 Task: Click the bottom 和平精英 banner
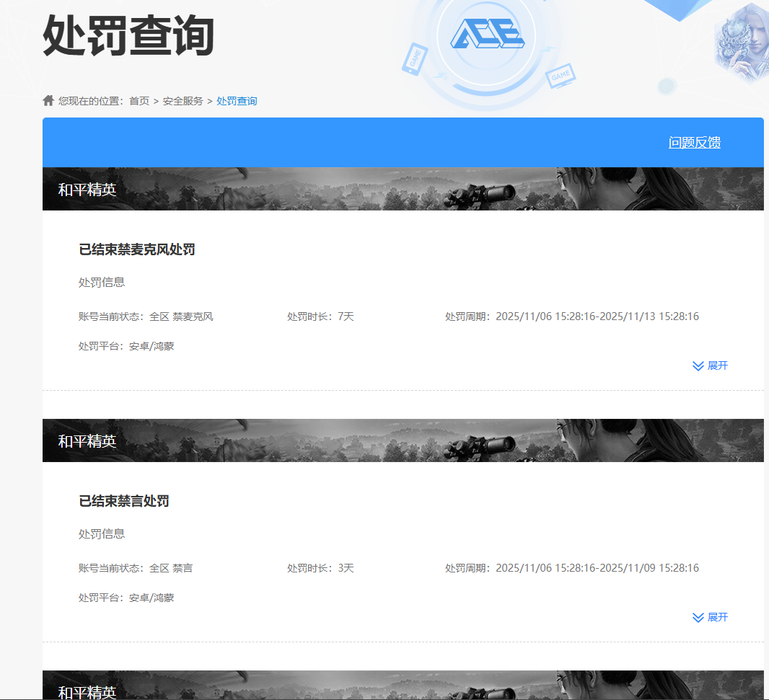tap(403, 686)
